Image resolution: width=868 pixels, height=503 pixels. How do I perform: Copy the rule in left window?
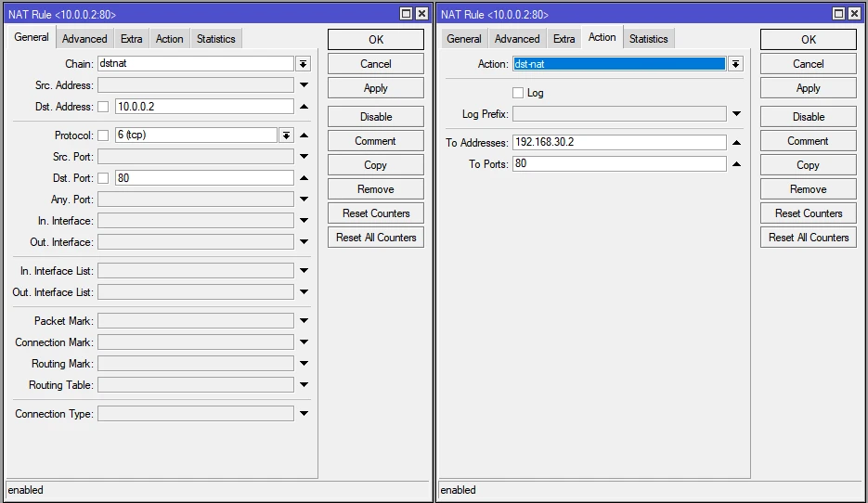tap(376, 165)
